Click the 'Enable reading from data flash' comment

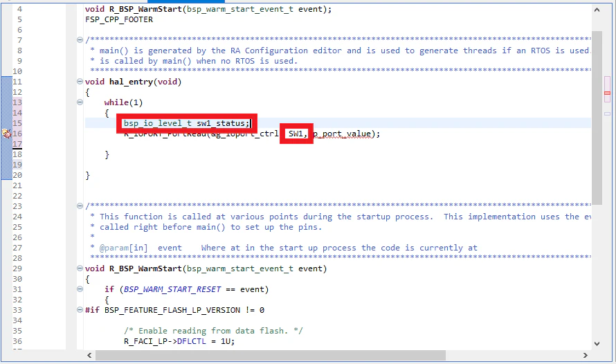(213, 331)
